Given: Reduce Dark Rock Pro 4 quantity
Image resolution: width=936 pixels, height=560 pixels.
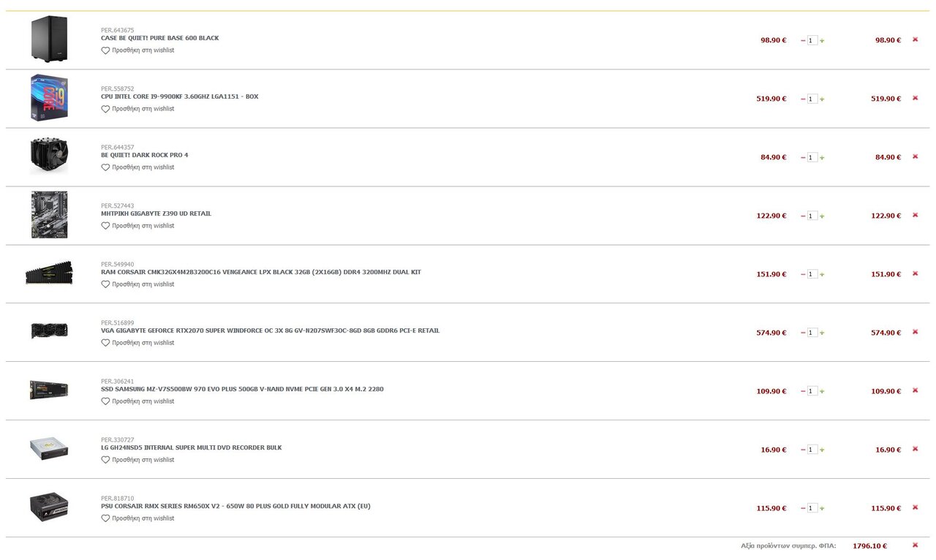Looking at the screenshot, I should coord(803,158).
